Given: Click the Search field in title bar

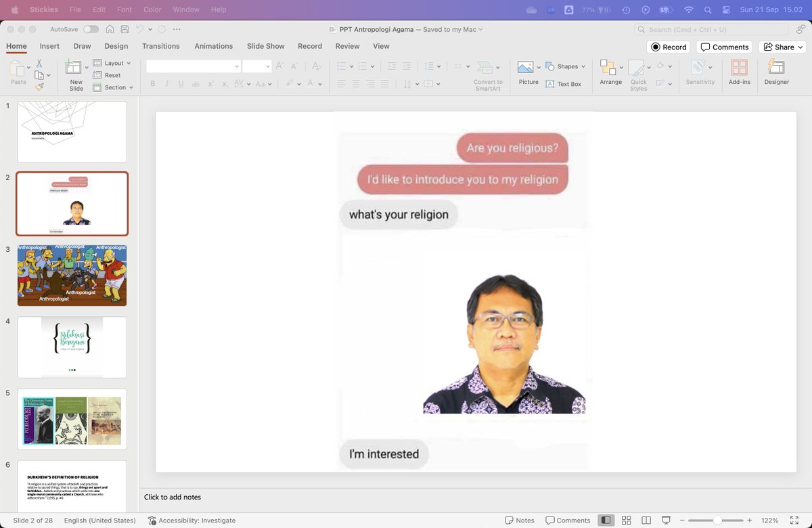Looking at the screenshot, I should (711, 30).
